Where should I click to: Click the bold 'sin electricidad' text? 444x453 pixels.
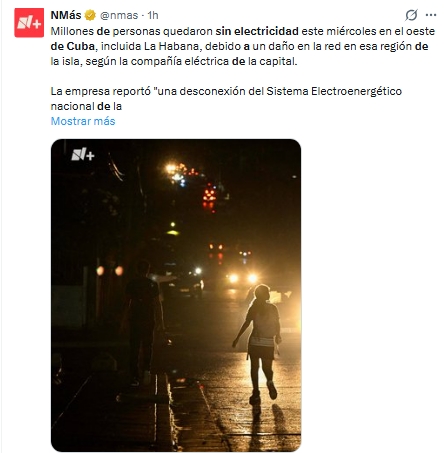click(x=257, y=31)
